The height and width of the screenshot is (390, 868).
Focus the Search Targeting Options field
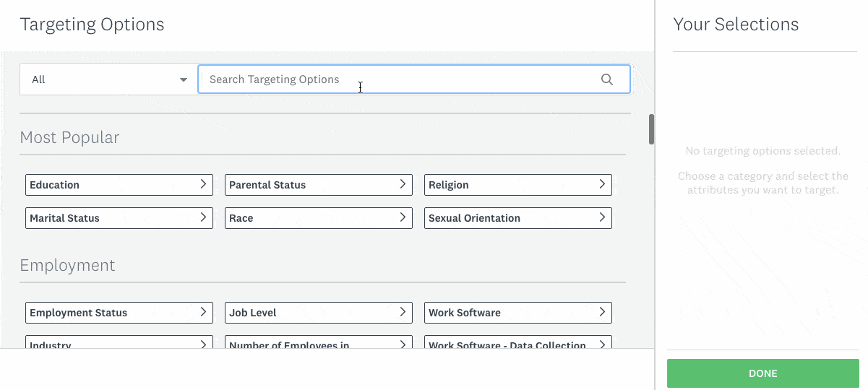click(398, 79)
